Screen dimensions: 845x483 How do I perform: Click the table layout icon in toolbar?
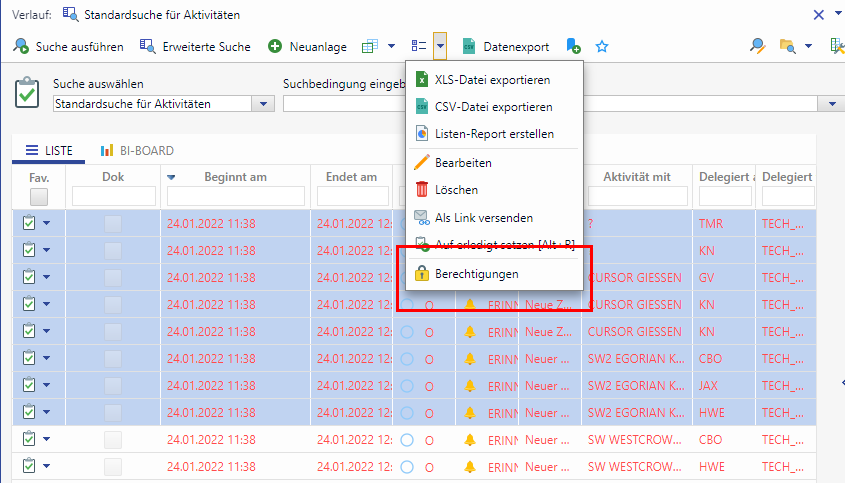coord(369,47)
